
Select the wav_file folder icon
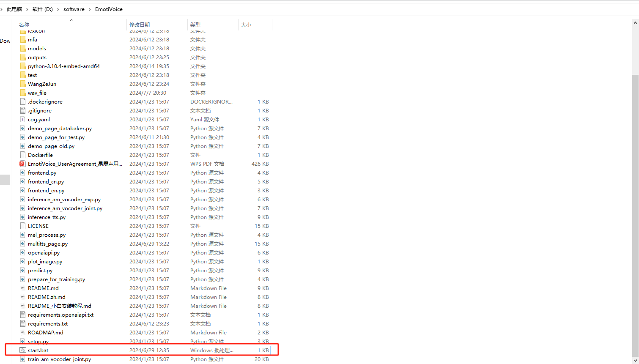tap(23, 93)
